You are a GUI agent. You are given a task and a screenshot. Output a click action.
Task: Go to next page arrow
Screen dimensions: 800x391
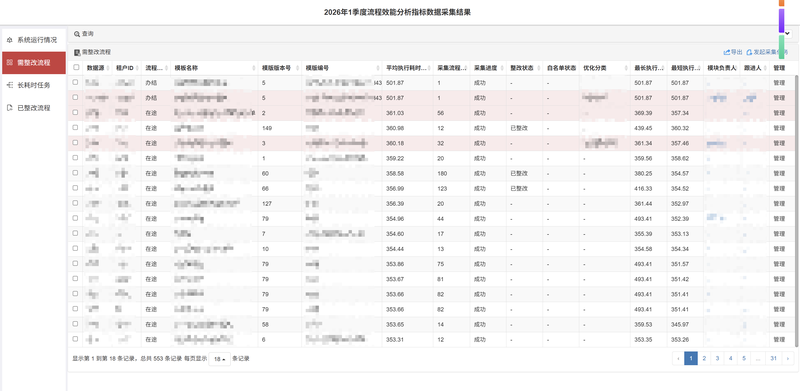pos(787,359)
